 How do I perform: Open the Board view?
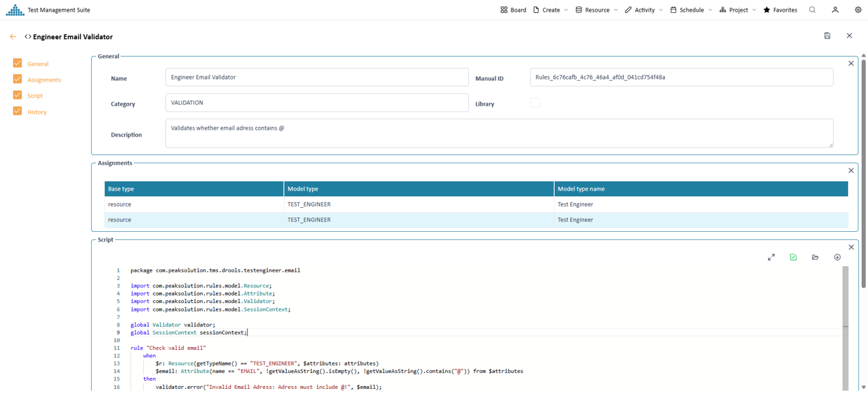514,10
